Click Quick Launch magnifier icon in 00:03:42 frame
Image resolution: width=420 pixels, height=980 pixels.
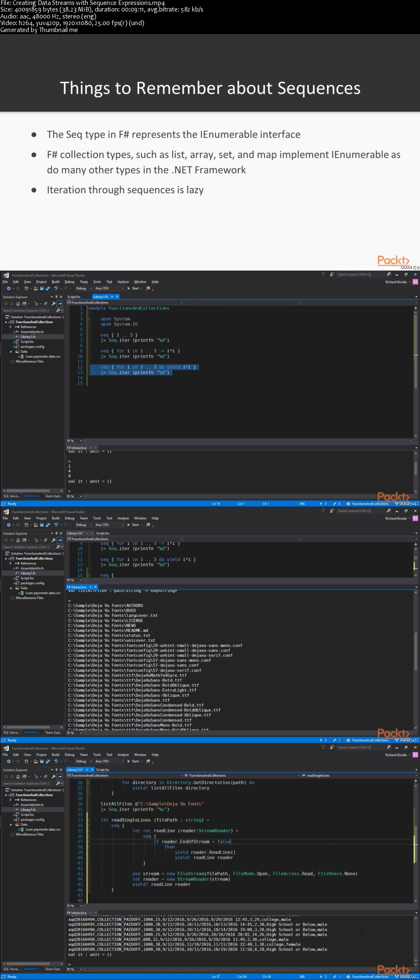(x=388, y=274)
